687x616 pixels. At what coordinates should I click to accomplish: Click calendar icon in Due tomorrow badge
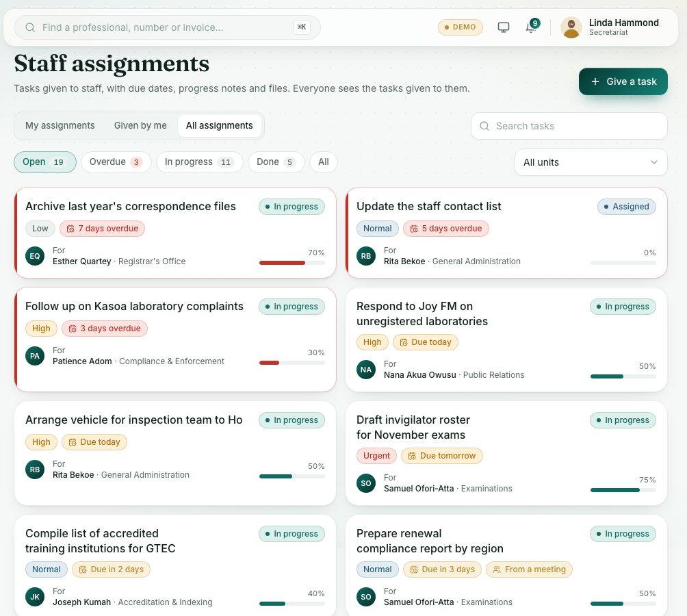tap(412, 456)
